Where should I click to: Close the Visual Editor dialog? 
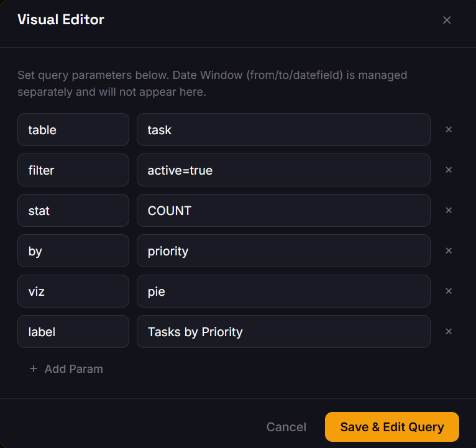[447, 20]
